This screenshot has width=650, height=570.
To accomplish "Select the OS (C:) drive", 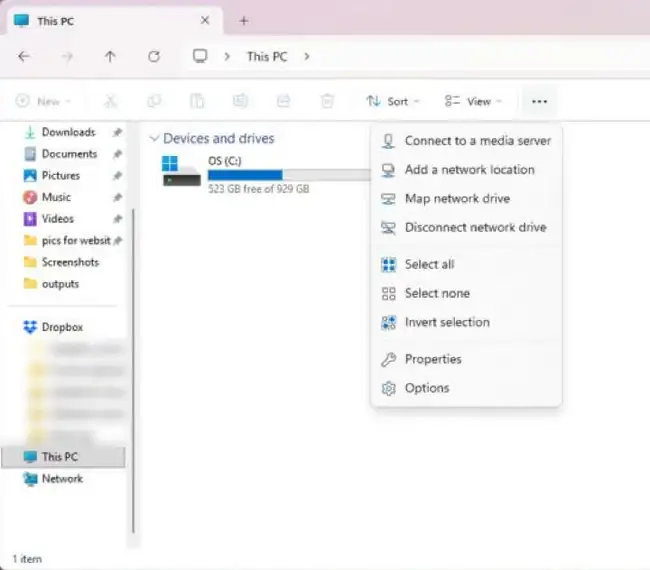I will [265, 175].
